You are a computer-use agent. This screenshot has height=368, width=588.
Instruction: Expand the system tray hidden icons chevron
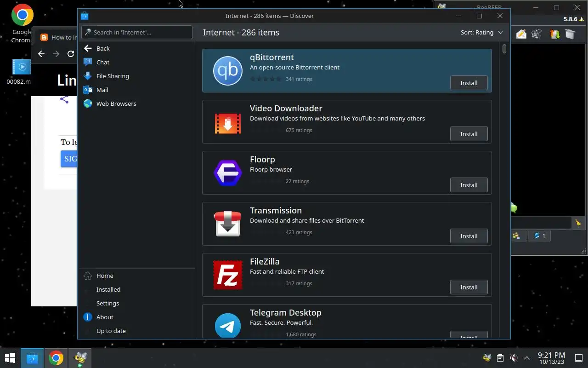[x=527, y=358]
